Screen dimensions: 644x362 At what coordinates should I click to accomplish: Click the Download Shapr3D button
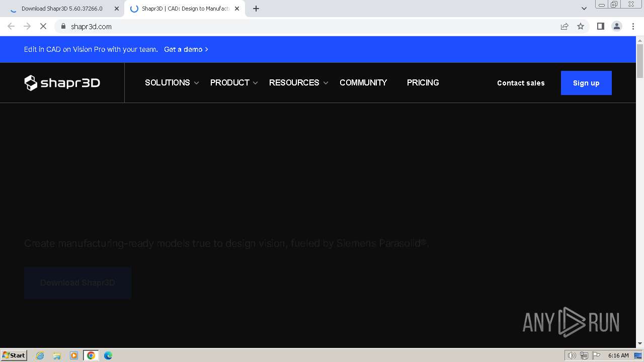(x=77, y=283)
